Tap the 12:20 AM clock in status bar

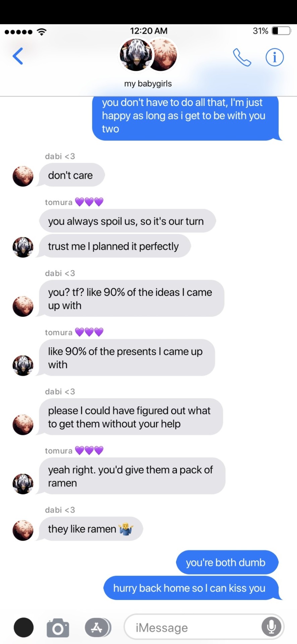(x=148, y=31)
